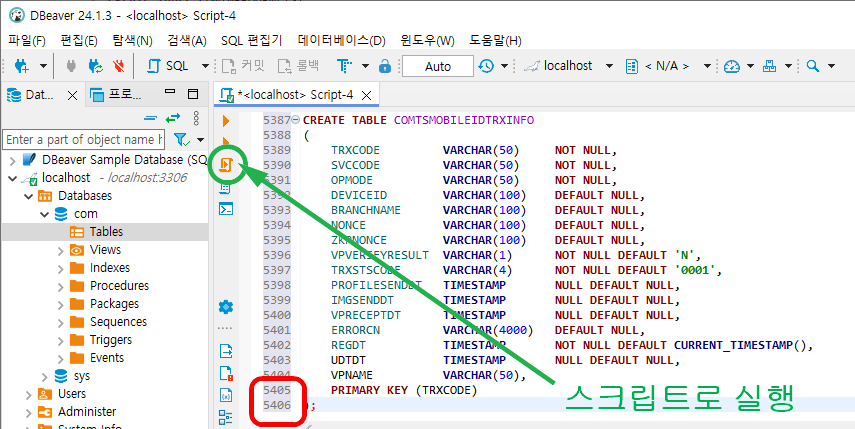Open the 탐색(N) menu
The image size is (855, 429).
133,41
